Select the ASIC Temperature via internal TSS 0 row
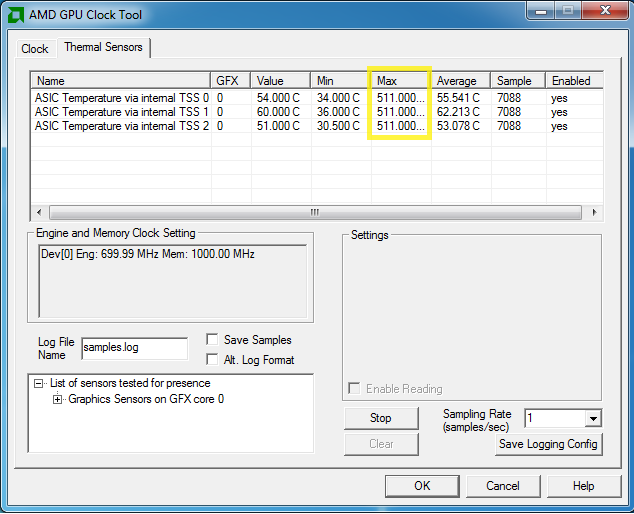The image size is (634, 514). pyautogui.click(x=317, y=98)
